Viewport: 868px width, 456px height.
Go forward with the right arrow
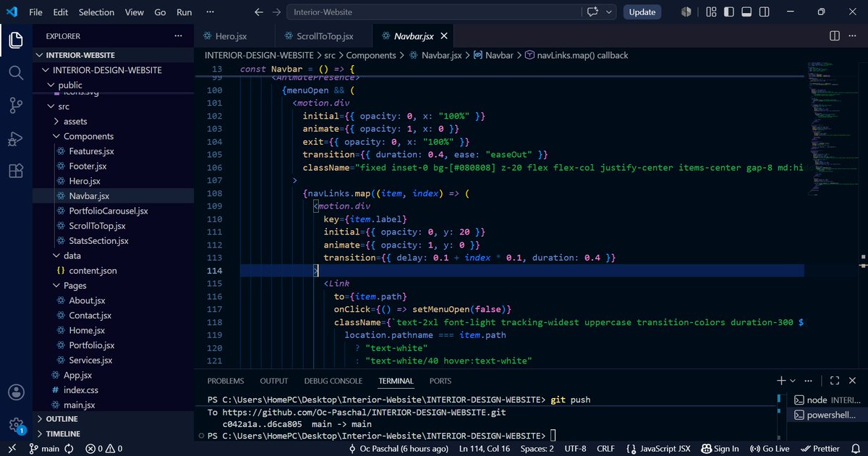point(276,12)
